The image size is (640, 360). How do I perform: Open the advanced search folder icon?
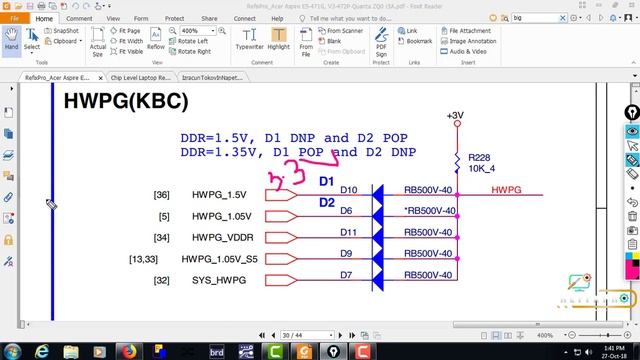505,18
